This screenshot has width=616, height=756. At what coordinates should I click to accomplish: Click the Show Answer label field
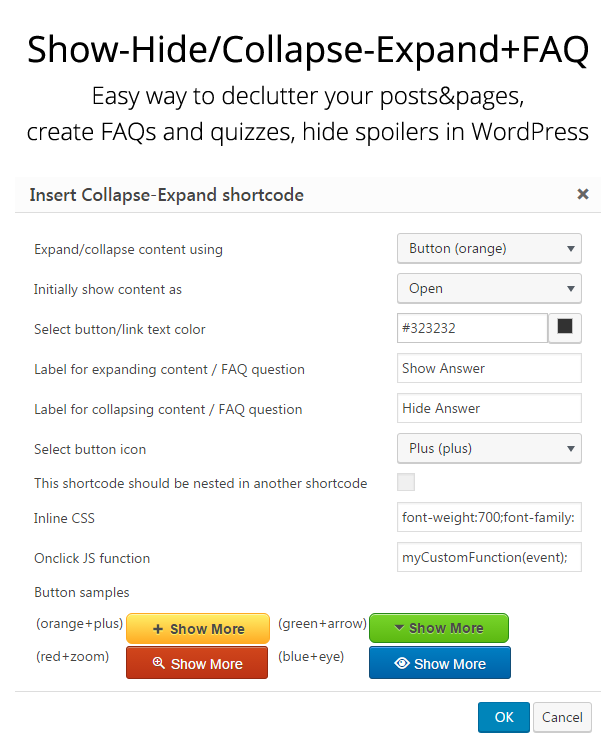tap(489, 368)
